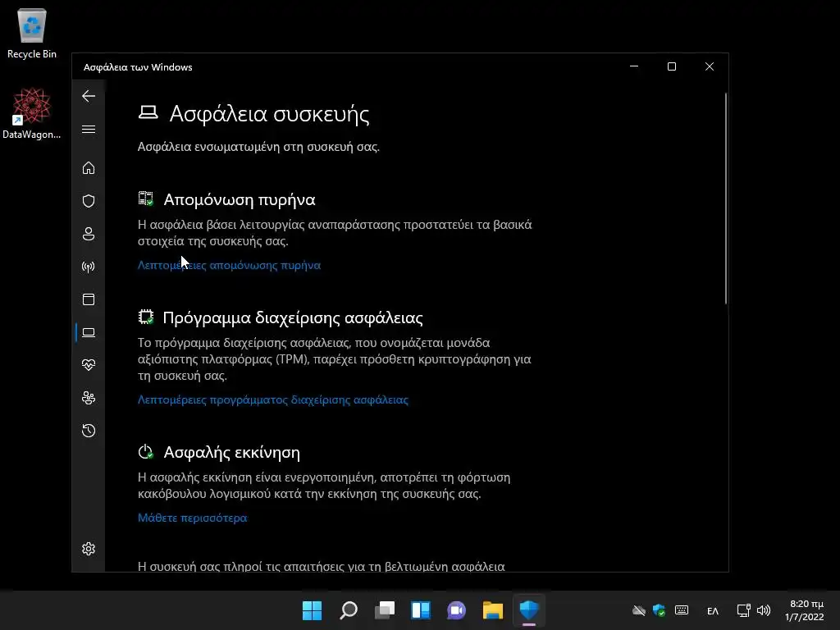This screenshot has height=630, width=840.
Task: Minimize the Windows Security window
Action: coord(634,66)
